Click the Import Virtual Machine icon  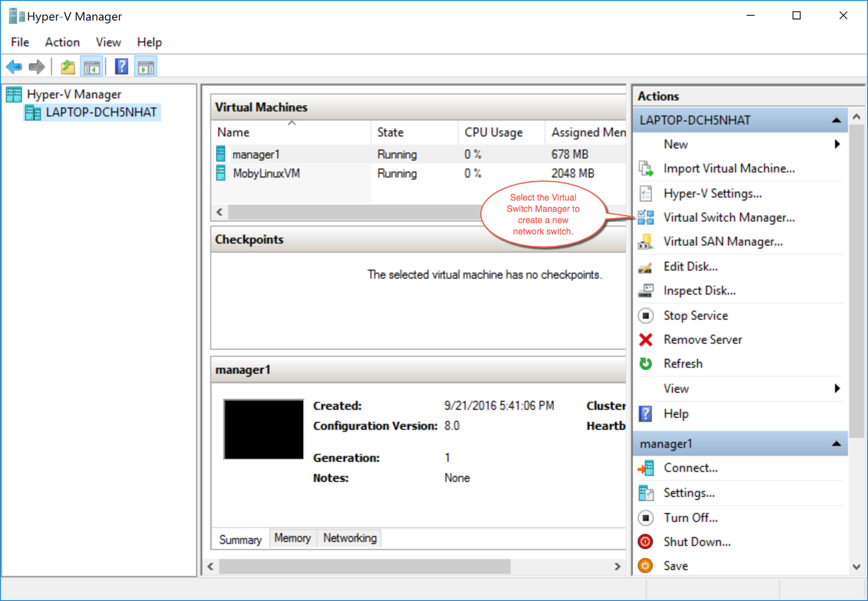coord(645,168)
